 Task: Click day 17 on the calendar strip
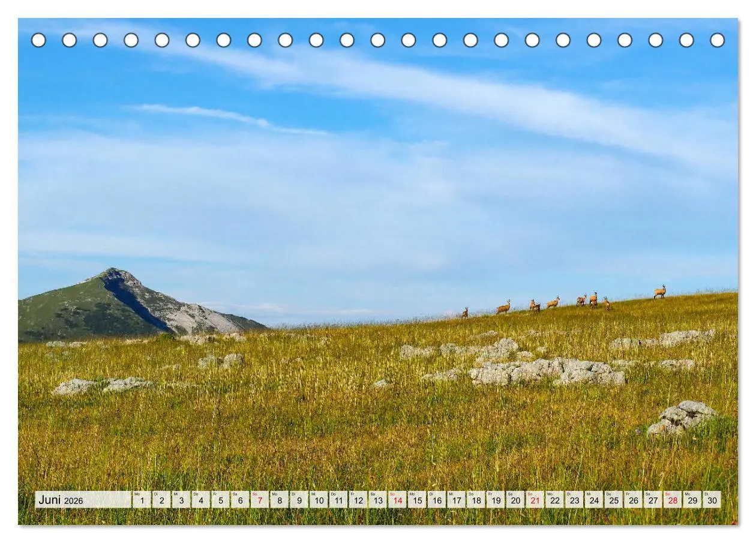tap(457, 500)
